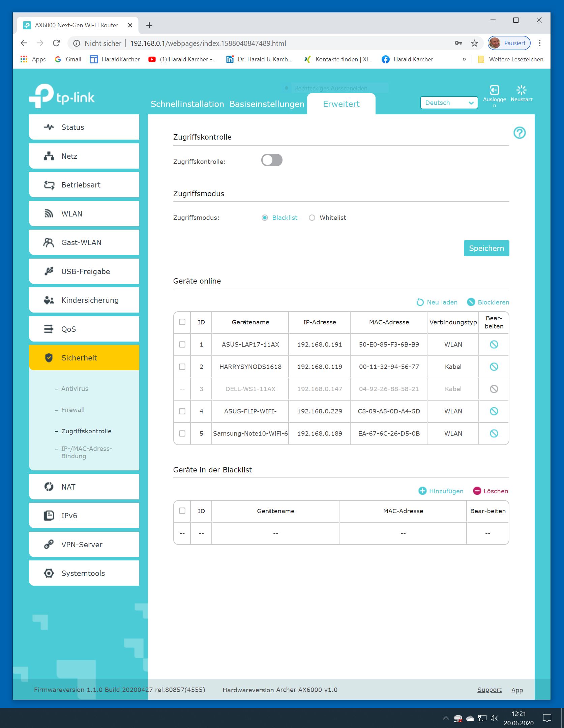Expand hidden system tray icons
The width and height of the screenshot is (564, 728).
click(446, 718)
